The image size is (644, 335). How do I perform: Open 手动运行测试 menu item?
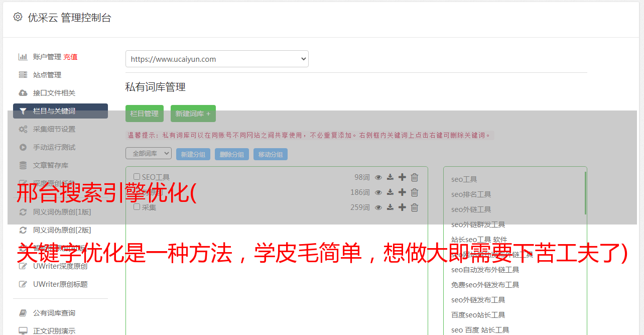(54, 147)
